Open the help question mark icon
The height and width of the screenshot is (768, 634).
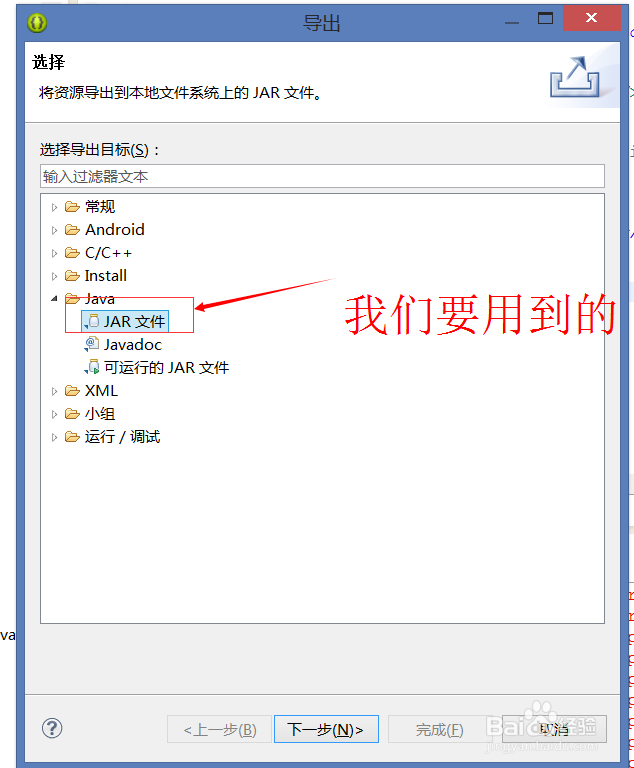pos(52,728)
